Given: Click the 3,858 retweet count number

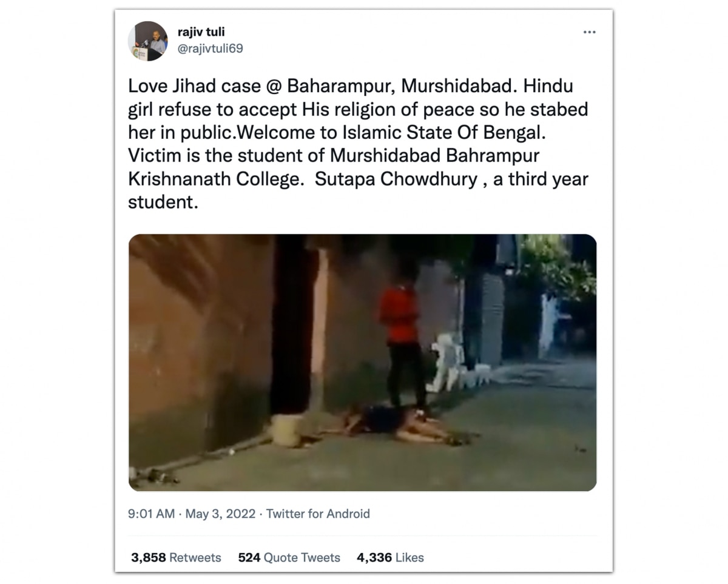Looking at the screenshot, I should pos(148,557).
